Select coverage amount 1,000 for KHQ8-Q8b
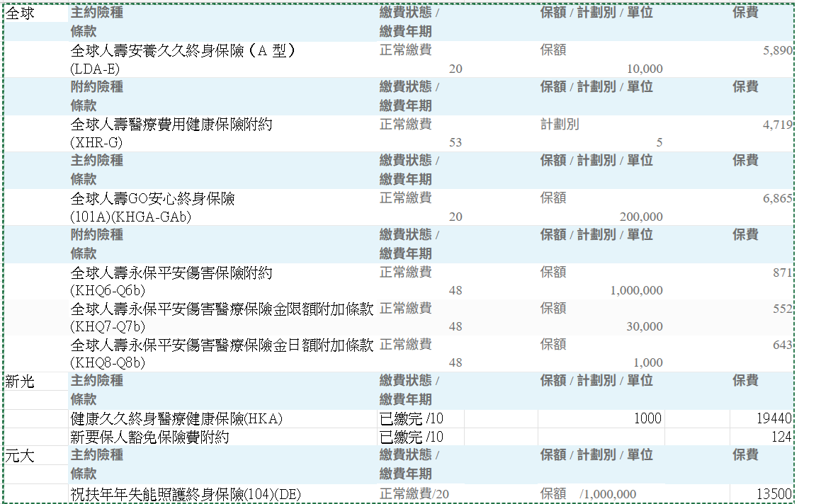Image resolution: width=816 pixels, height=504 pixels. point(648,362)
